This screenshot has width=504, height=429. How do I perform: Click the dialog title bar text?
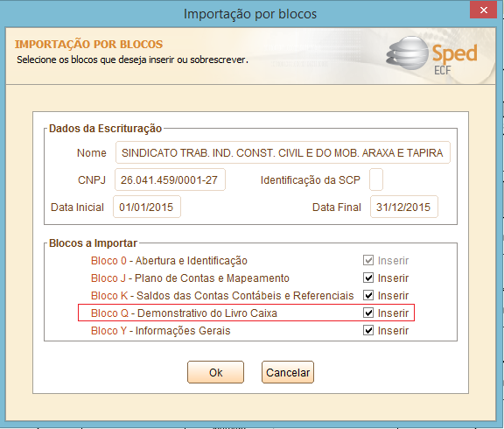[x=250, y=14]
